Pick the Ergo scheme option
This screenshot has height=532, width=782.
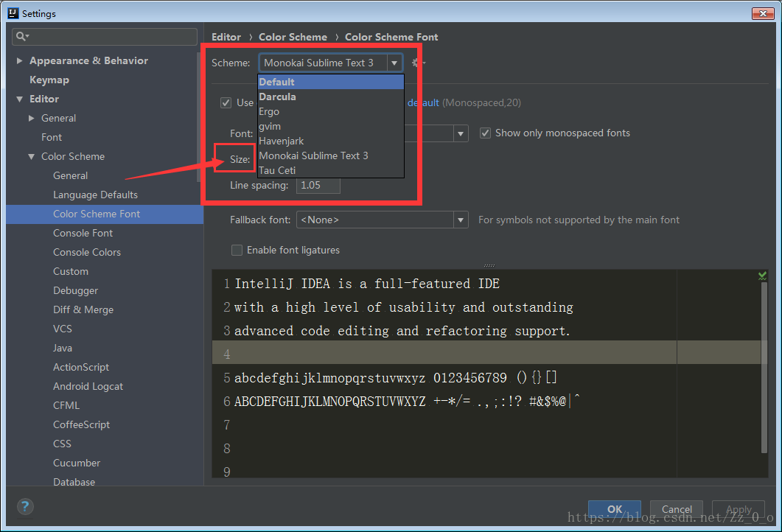(x=330, y=112)
